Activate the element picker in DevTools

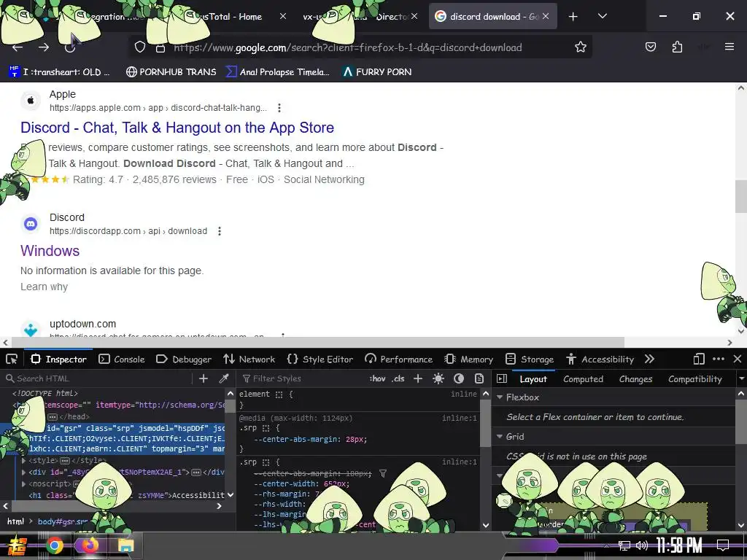12,359
